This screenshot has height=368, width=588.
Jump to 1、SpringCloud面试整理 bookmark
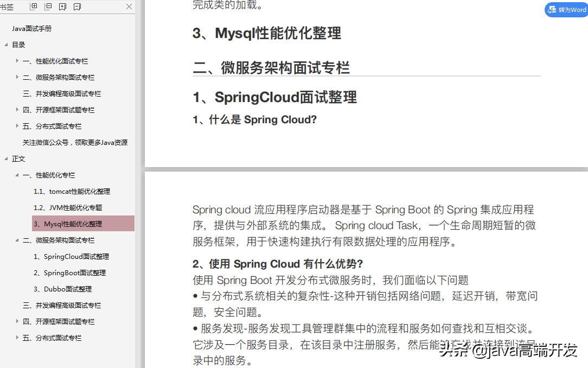71,257
